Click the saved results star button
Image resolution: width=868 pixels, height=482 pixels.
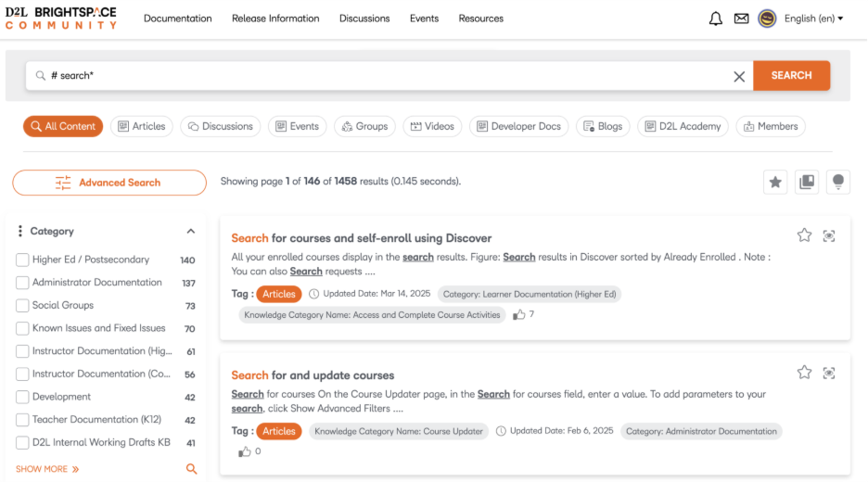(x=775, y=183)
